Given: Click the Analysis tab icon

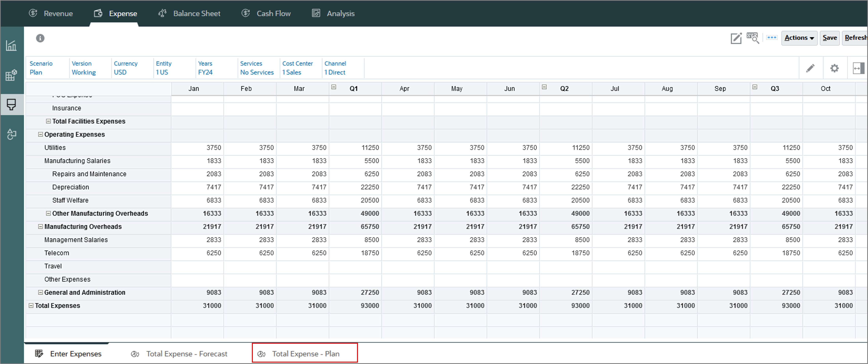Looking at the screenshot, I should click(x=316, y=13).
